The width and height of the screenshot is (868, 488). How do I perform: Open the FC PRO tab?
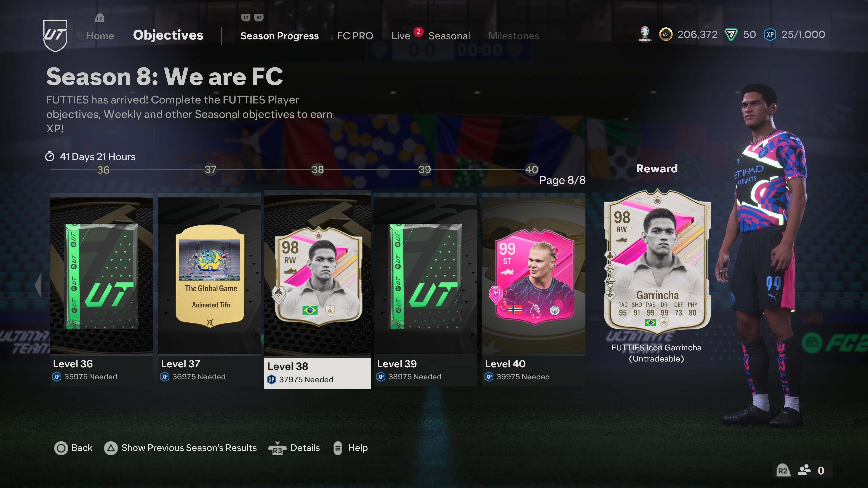click(x=355, y=36)
